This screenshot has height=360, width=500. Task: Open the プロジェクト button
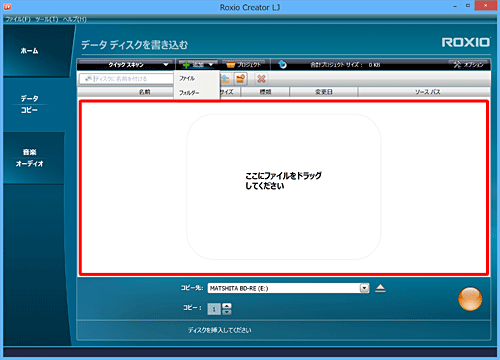click(245, 64)
